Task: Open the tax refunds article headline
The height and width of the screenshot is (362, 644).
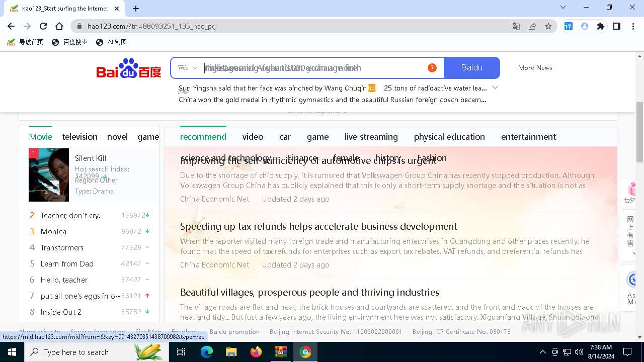Action: [318, 226]
